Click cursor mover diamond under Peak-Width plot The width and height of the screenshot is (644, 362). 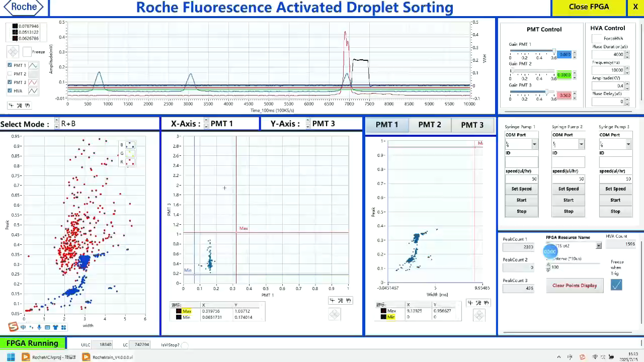(479, 315)
